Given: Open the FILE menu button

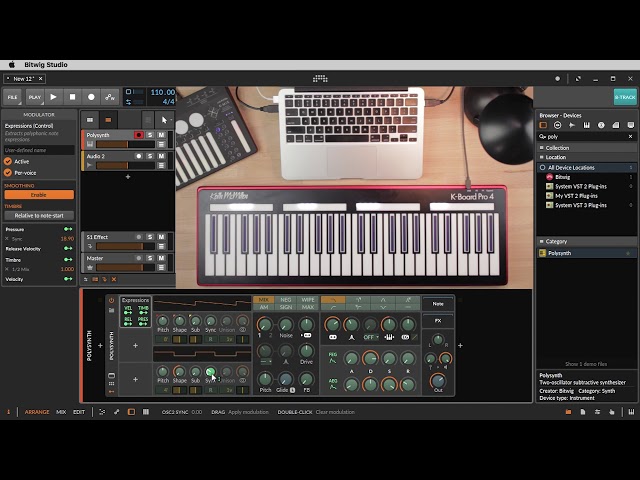Looking at the screenshot, I should pos(13,97).
